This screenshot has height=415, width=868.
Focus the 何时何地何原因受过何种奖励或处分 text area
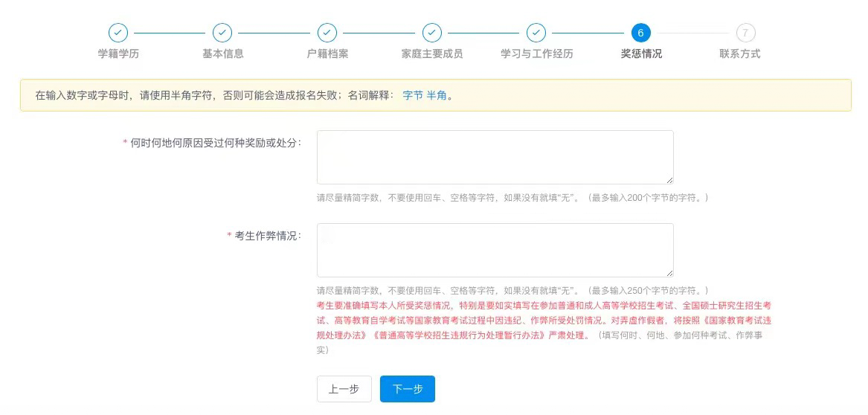495,157
